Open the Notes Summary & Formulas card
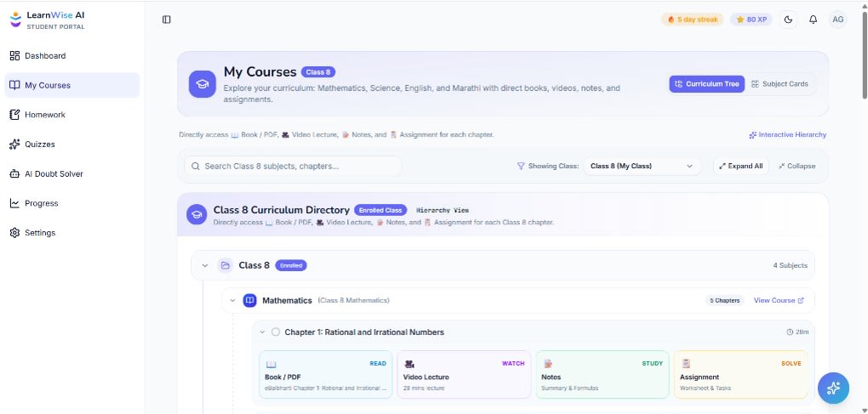This screenshot has height=414, width=868. [x=602, y=374]
